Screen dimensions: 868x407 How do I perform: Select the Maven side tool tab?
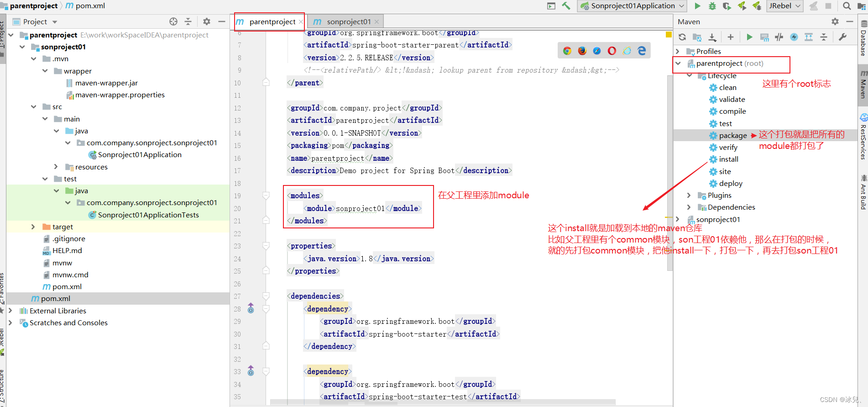click(863, 85)
